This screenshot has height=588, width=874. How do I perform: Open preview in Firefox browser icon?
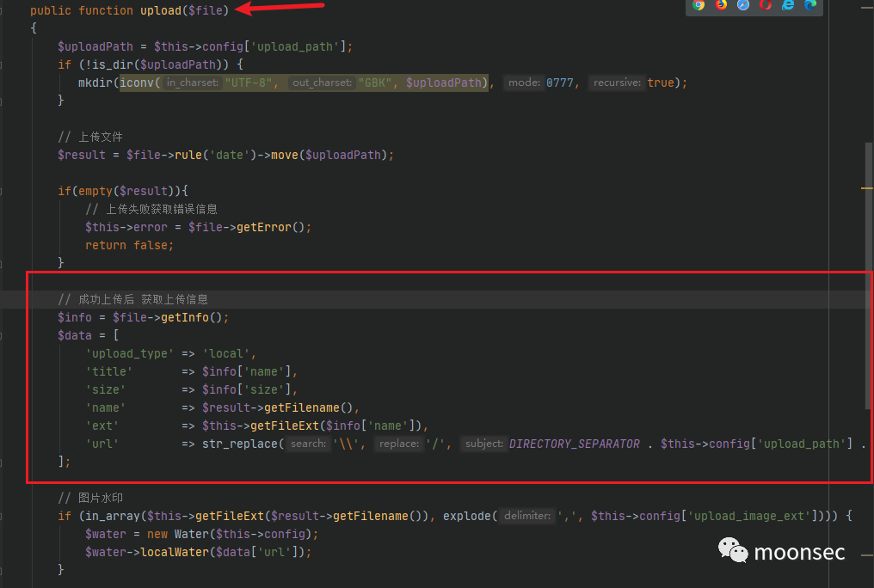(721, 5)
